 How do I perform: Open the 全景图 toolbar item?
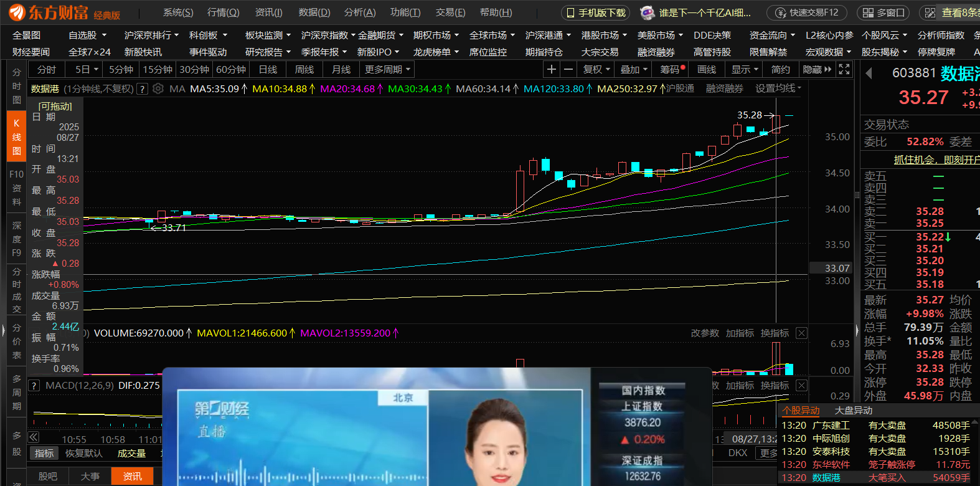pos(26,36)
